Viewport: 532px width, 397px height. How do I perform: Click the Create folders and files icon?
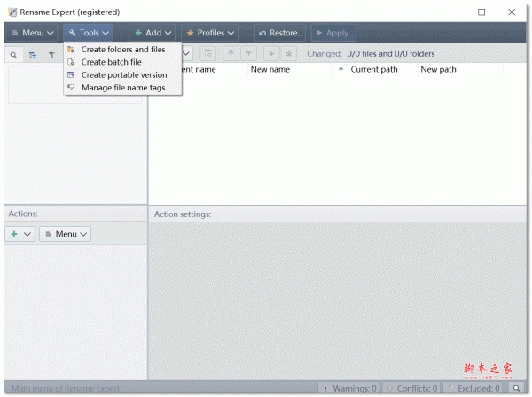click(x=71, y=50)
